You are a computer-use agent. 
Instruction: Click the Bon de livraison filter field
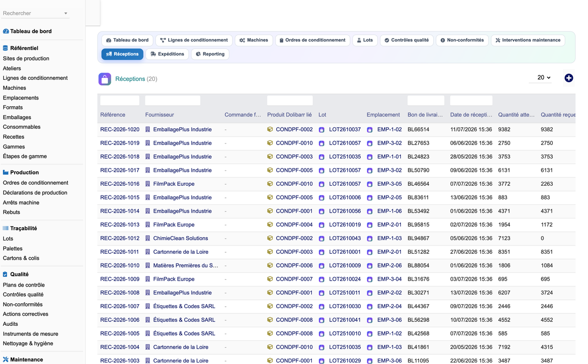pos(426,100)
